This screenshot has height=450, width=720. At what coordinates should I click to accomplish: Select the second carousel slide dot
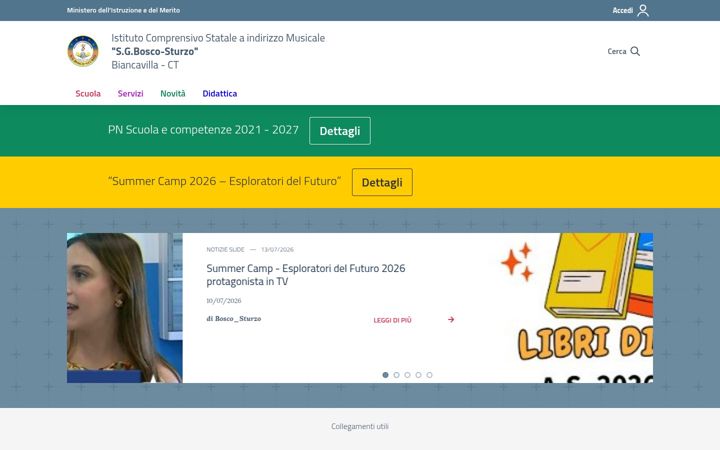[x=396, y=375]
